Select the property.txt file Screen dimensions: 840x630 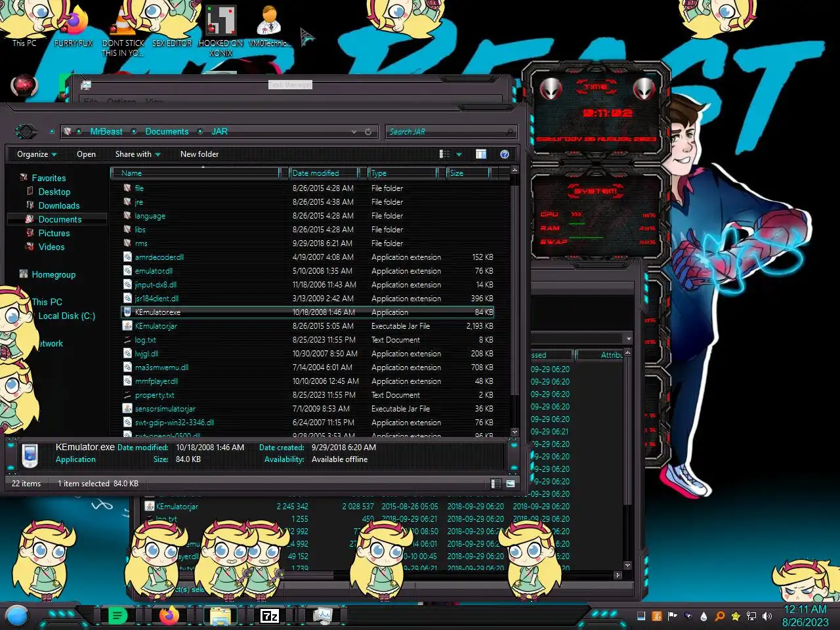click(154, 394)
